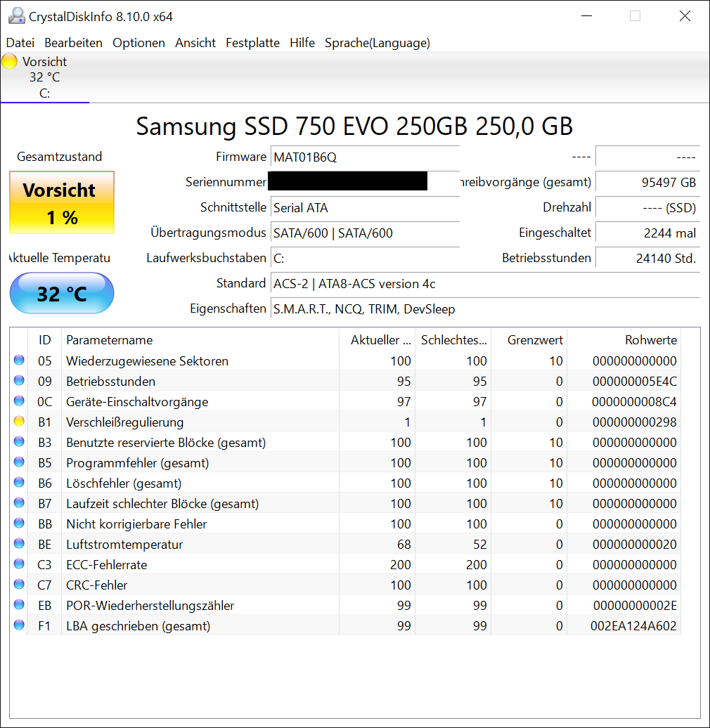The image size is (710, 728).
Task: Click raw value 000000005E4C
Action: [634, 381]
